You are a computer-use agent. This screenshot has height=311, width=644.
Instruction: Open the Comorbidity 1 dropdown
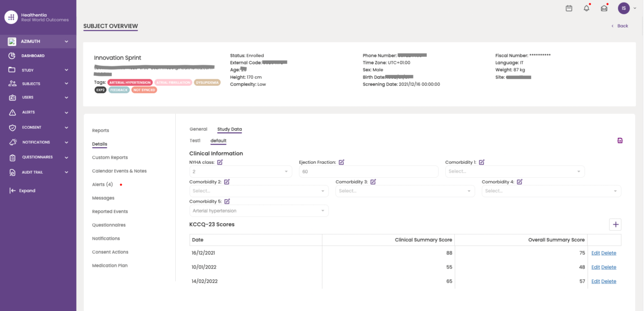tap(515, 172)
